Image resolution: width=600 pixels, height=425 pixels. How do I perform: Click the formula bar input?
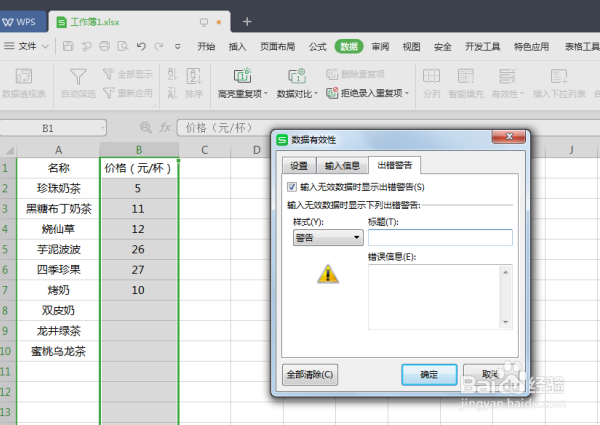388,127
